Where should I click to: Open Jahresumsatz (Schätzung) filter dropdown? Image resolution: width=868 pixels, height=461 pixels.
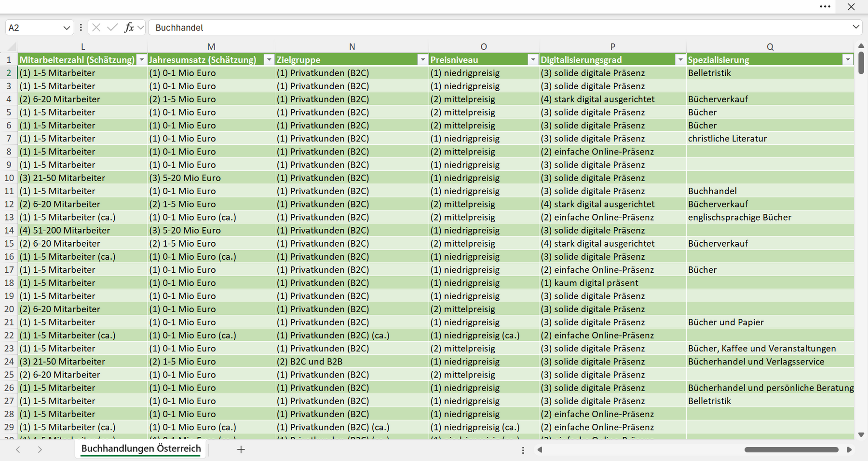269,60
